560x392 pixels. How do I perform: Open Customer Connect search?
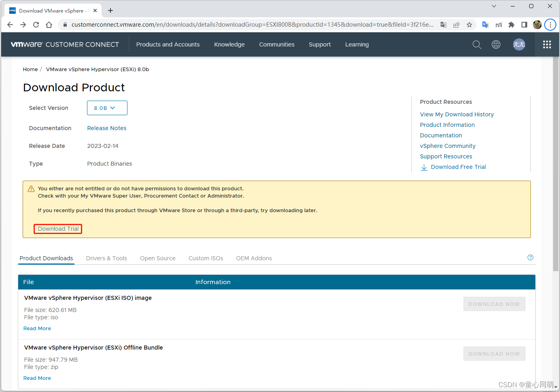pos(477,44)
